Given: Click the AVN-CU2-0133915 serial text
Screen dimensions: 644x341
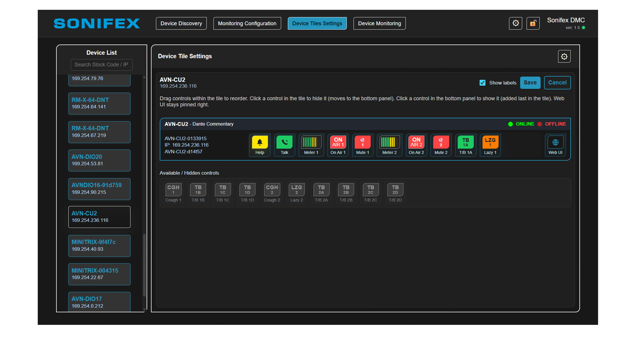Looking at the screenshot, I should pyautogui.click(x=185, y=138).
